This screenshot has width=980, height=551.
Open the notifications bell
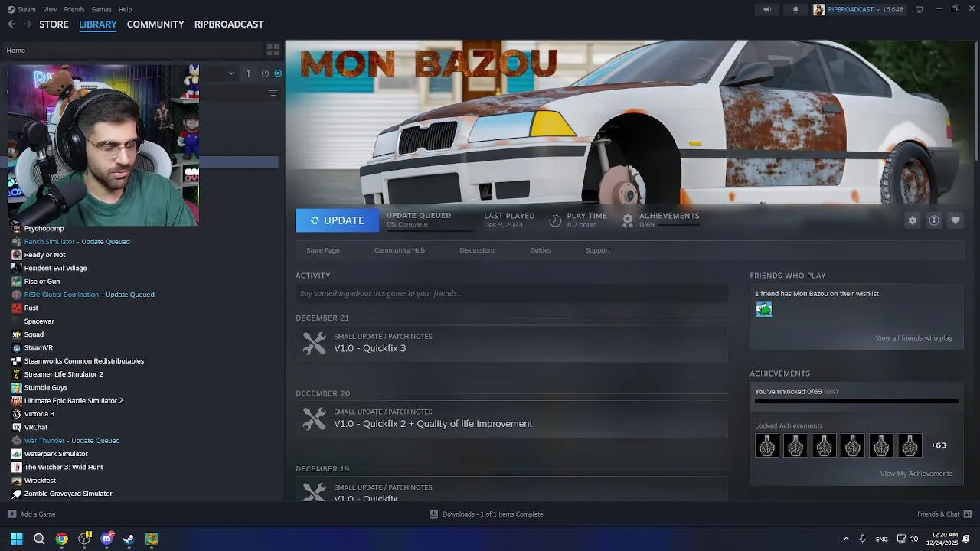pyautogui.click(x=795, y=9)
